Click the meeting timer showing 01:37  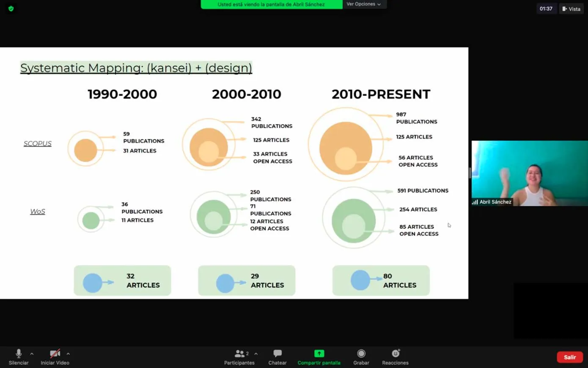(x=546, y=9)
